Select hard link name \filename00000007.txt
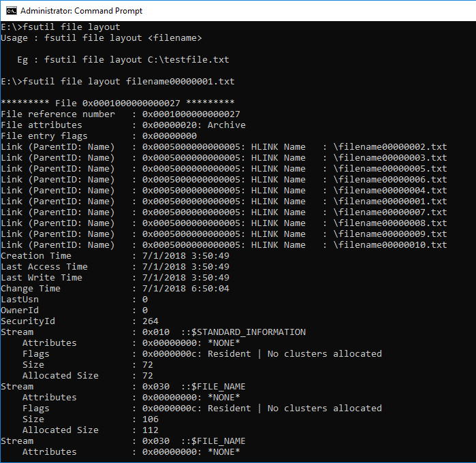Image resolution: width=476 pixels, height=463 pixels. click(x=390, y=212)
